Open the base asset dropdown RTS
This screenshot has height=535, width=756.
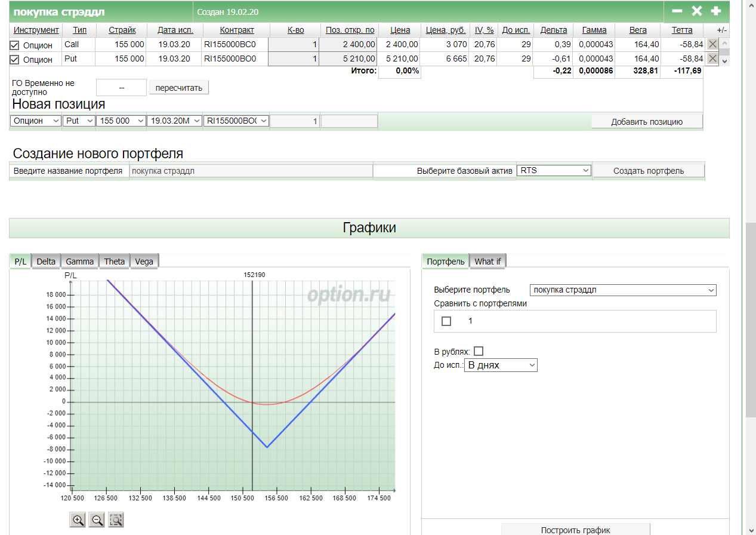[x=554, y=170]
